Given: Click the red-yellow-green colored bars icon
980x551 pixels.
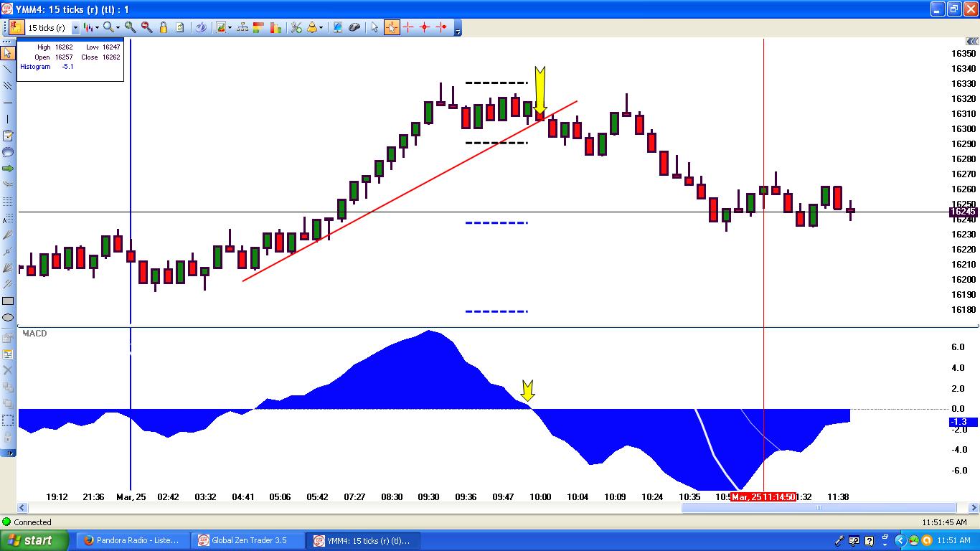Looking at the screenshot, I should 259,28.
